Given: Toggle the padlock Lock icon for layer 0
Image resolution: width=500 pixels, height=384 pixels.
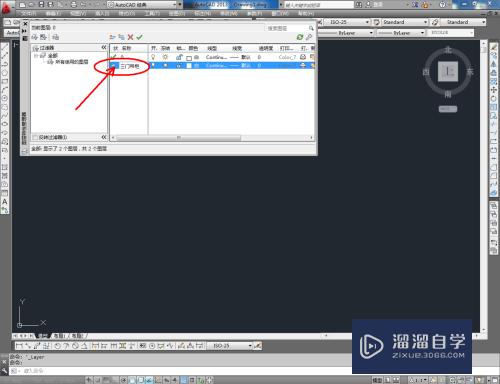Looking at the screenshot, I should 179,57.
